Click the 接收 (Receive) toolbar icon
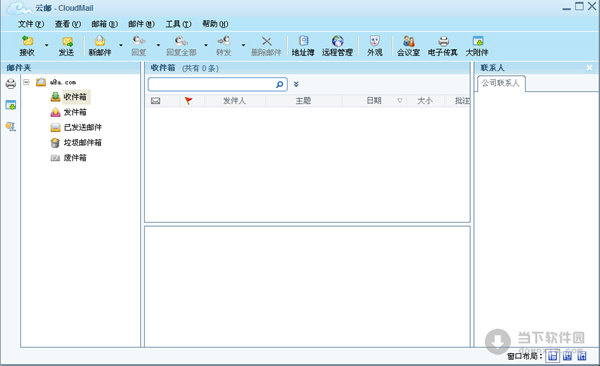 (x=27, y=46)
